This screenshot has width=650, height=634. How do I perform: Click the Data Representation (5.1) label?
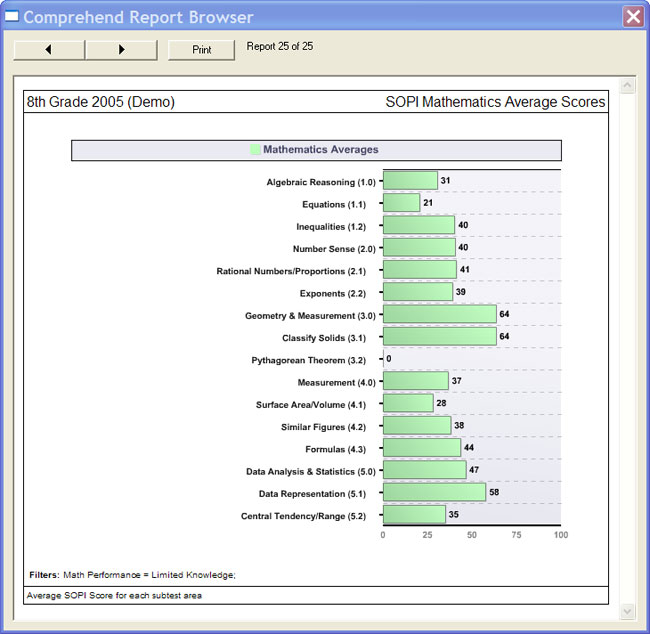click(x=312, y=494)
